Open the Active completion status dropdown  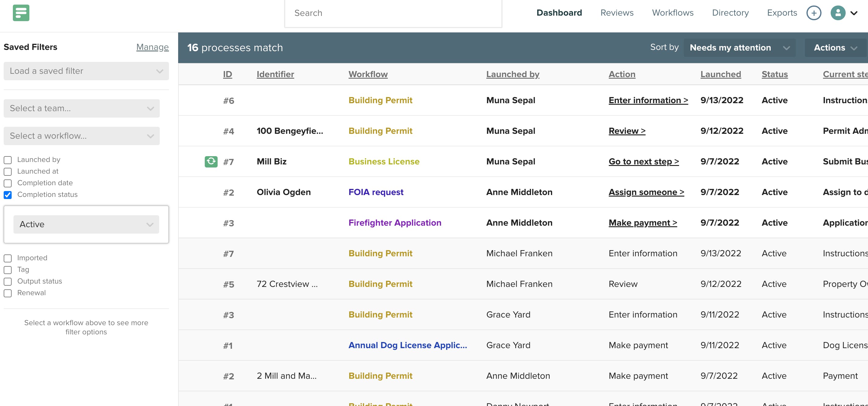point(86,224)
